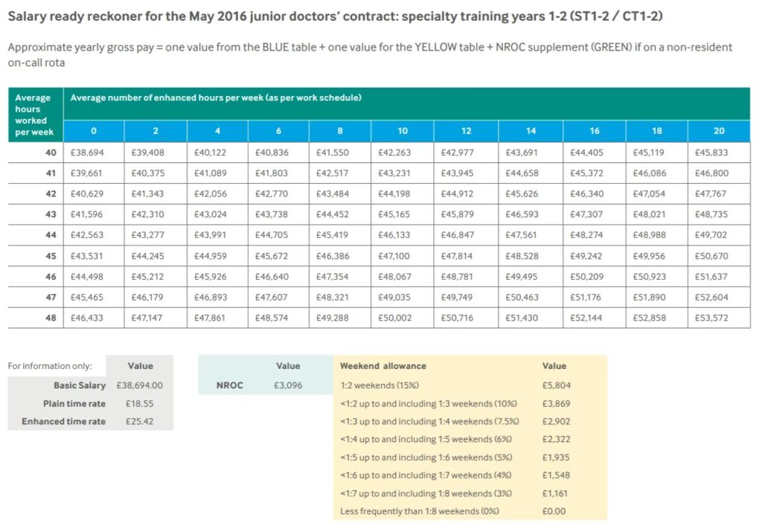Select the row header for 44 hours
This screenshot has width=762, height=532.
[x=48, y=235]
